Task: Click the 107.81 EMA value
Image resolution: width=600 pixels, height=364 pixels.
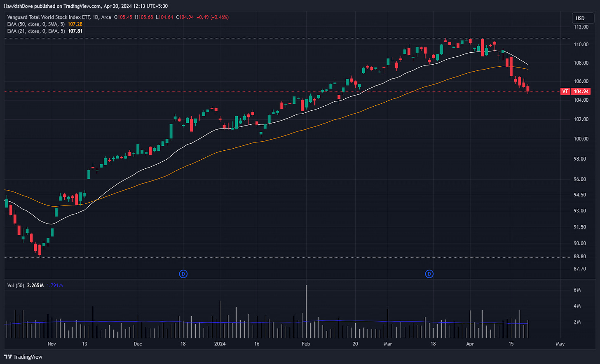Action: (x=75, y=31)
